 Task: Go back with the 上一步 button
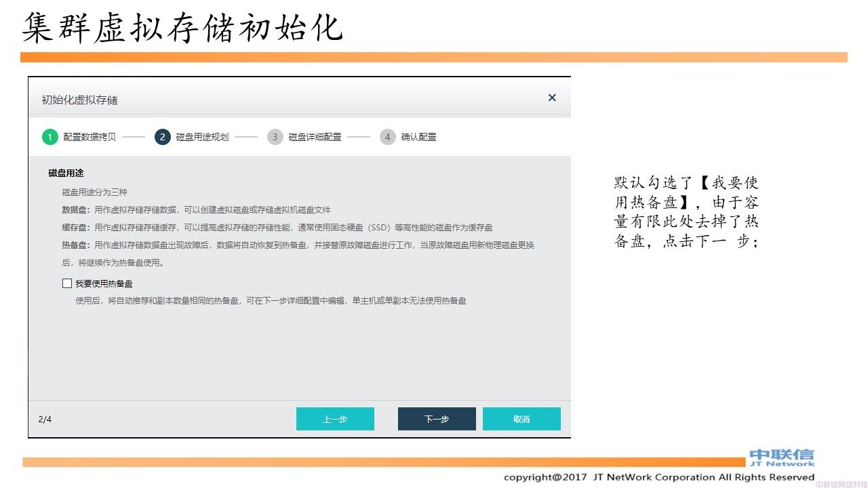[335, 419]
